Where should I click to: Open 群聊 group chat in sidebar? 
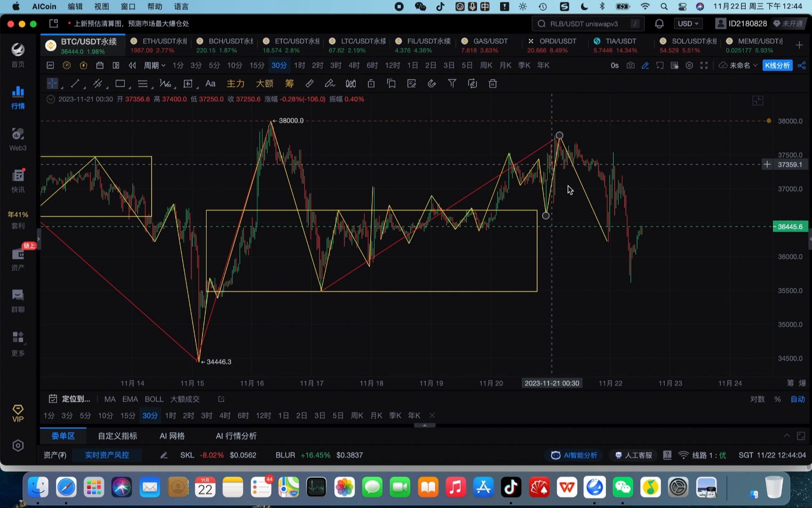pyautogui.click(x=18, y=300)
